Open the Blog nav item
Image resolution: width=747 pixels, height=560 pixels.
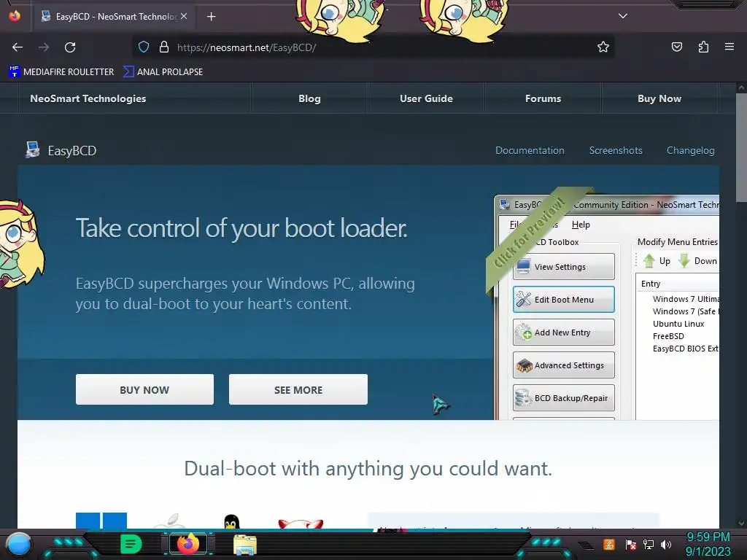click(309, 98)
